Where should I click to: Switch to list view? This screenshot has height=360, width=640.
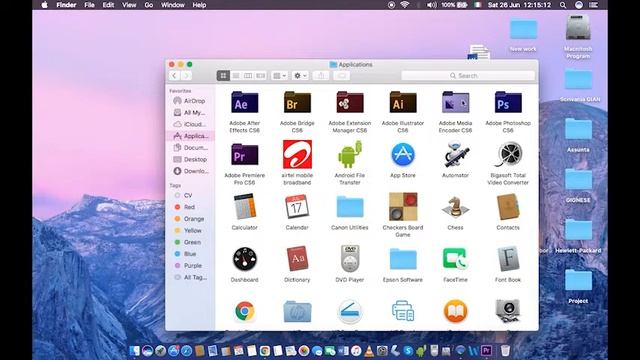[236, 76]
